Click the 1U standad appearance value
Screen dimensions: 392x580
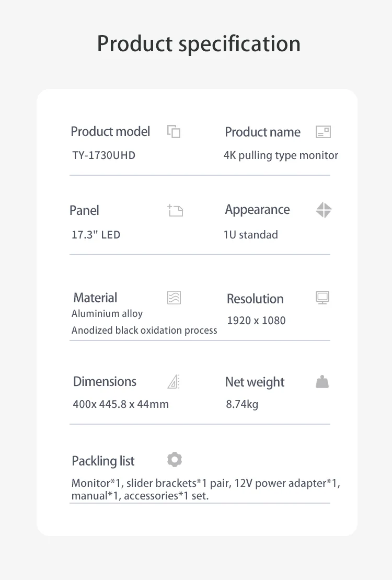coord(250,235)
